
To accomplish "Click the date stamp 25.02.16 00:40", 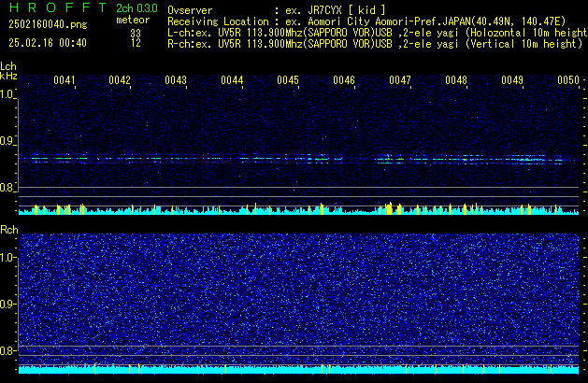I will (48, 43).
